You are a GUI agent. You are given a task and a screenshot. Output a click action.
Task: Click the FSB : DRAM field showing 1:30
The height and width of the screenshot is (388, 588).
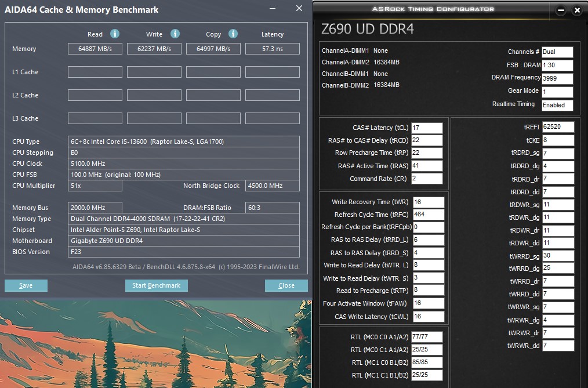(557, 65)
